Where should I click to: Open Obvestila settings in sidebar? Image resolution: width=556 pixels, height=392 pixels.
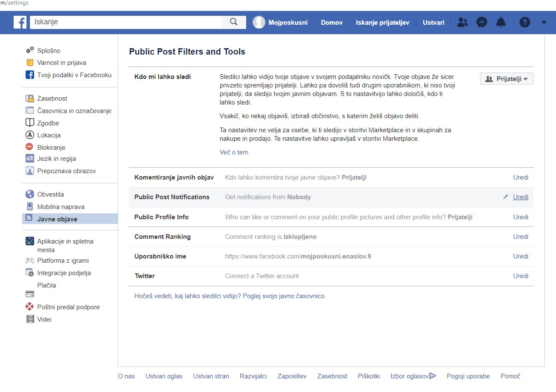[50, 195]
